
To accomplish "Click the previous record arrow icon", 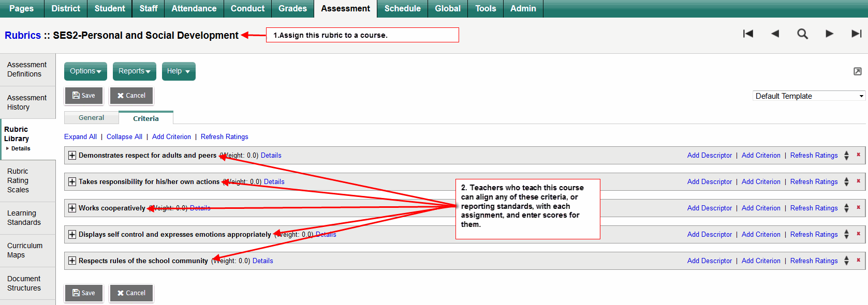I will (775, 34).
